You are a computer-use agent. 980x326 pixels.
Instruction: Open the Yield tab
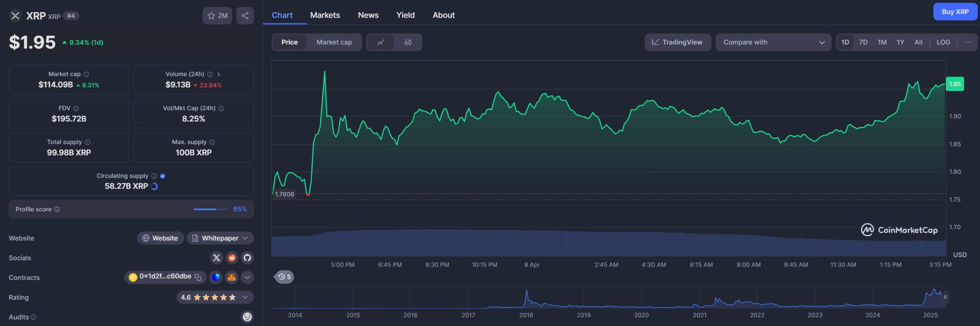click(405, 15)
